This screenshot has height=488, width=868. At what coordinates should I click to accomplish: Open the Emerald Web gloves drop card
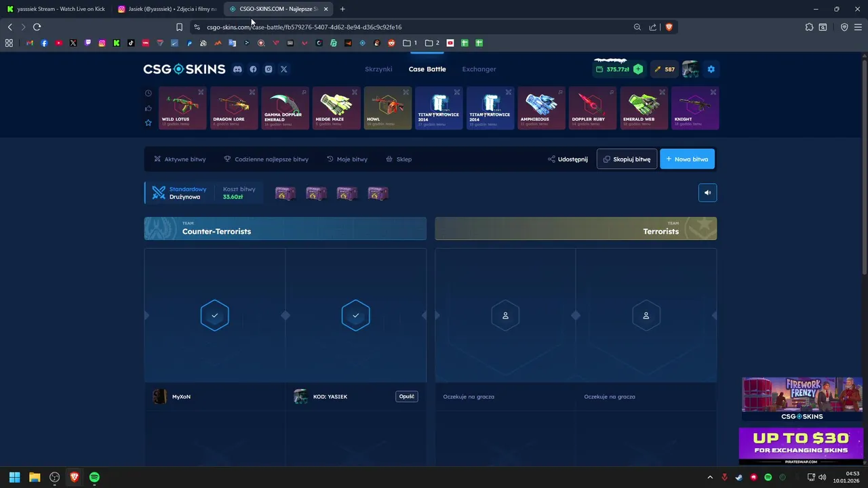click(644, 108)
